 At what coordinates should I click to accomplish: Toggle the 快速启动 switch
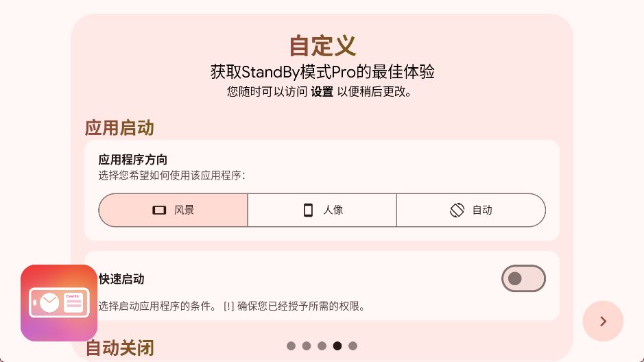coord(523,278)
